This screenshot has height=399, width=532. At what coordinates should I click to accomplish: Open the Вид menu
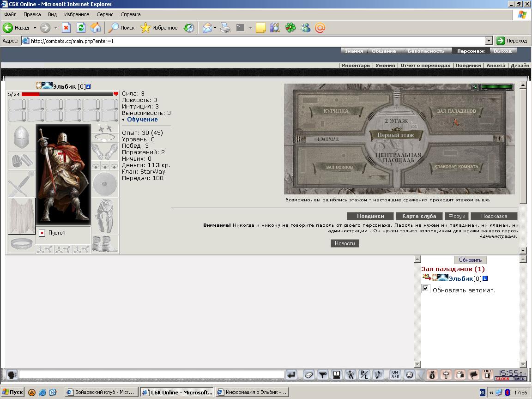[x=52, y=14]
